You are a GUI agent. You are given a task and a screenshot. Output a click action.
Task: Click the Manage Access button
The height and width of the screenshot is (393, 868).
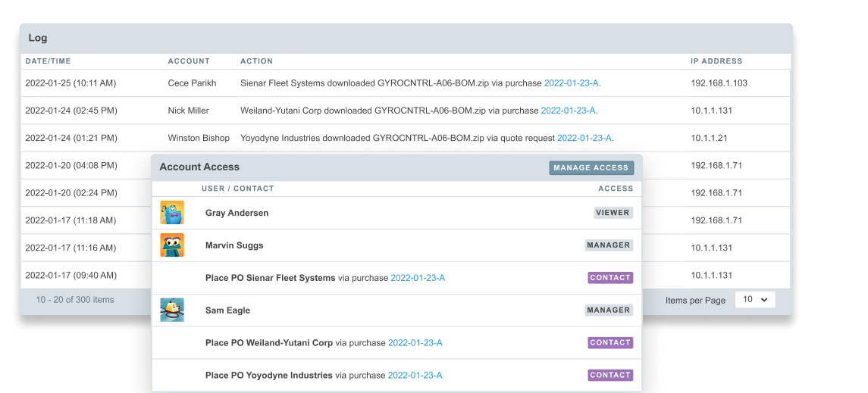point(591,168)
